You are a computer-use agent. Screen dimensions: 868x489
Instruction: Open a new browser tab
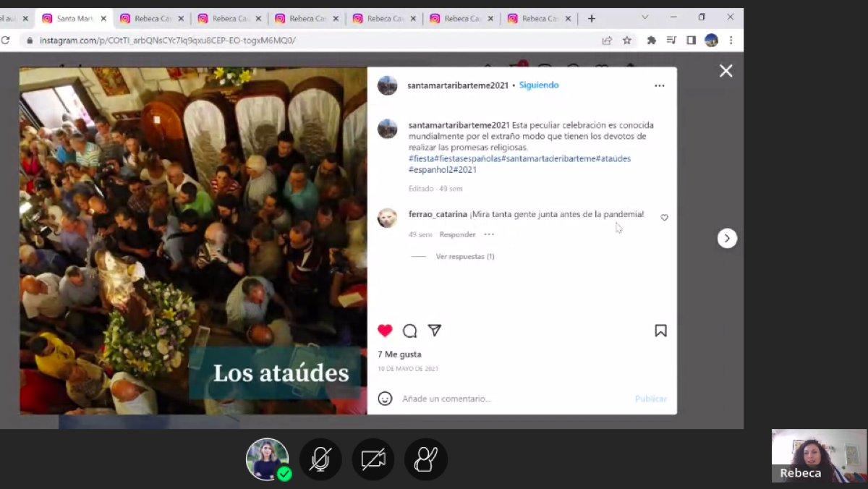(x=591, y=19)
